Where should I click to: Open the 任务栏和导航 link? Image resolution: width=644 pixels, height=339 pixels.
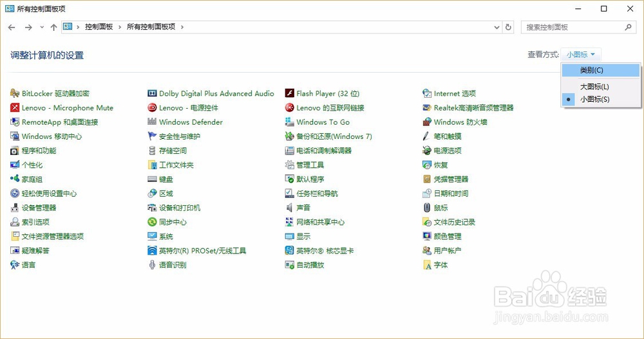tap(317, 194)
